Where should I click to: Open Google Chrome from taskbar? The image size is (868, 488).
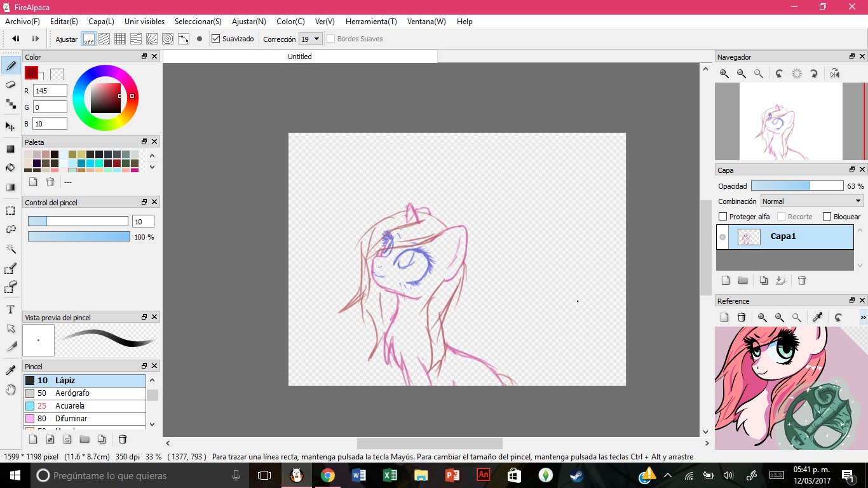click(327, 475)
